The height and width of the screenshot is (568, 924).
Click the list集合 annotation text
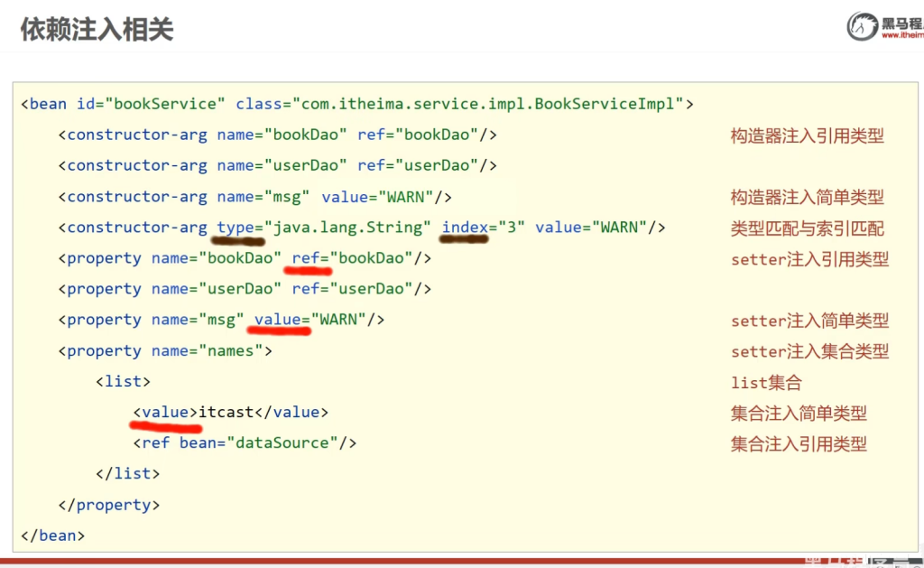[x=766, y=382]
